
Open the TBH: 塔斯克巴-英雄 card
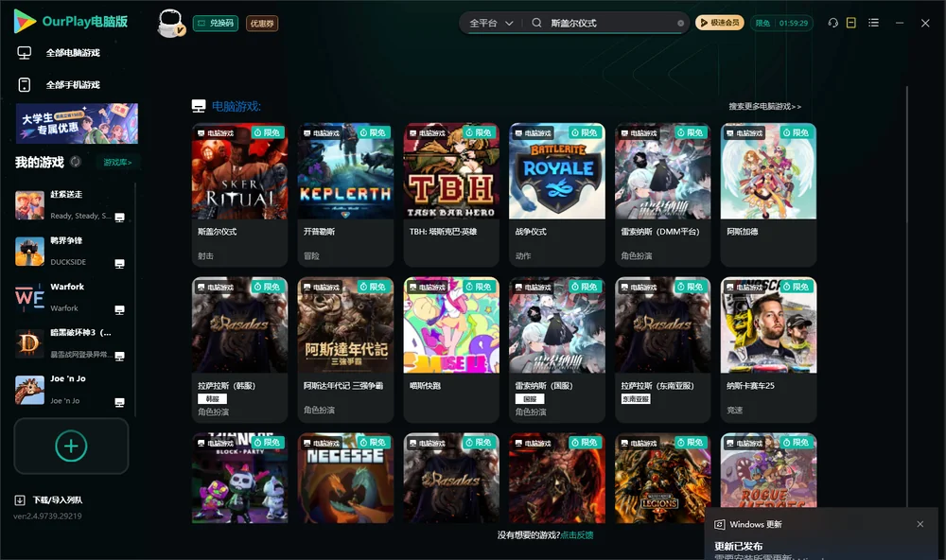coord(451,195)
